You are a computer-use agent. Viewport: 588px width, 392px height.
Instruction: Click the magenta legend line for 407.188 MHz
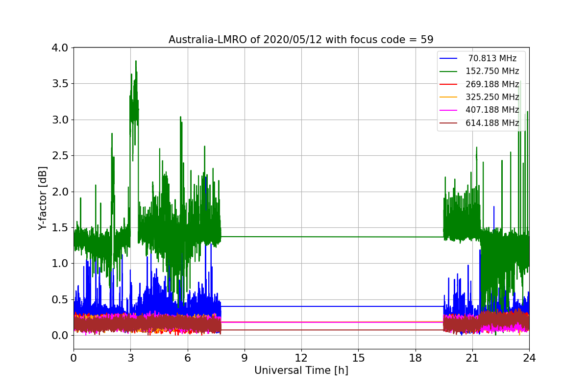coord(448,110)
